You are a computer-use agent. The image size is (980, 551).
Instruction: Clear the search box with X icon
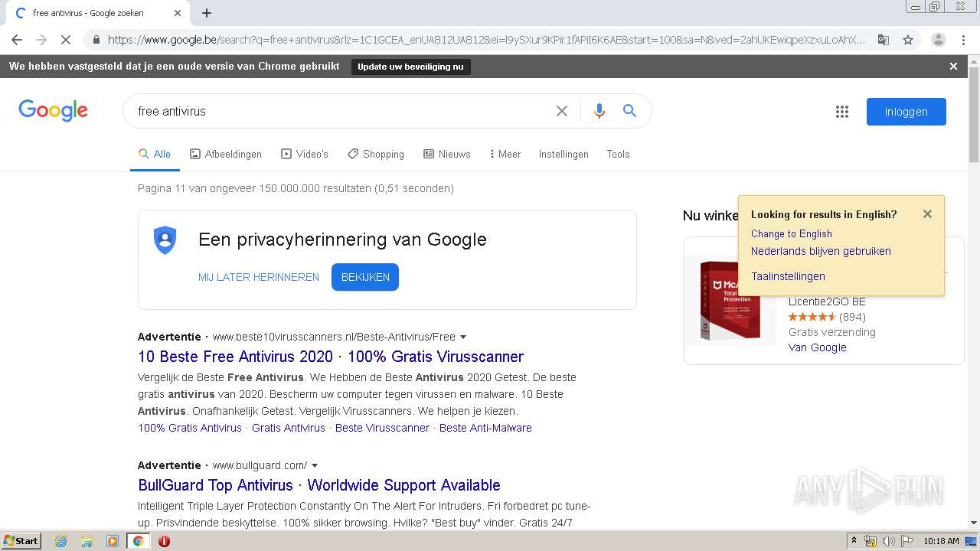point(562,111)
